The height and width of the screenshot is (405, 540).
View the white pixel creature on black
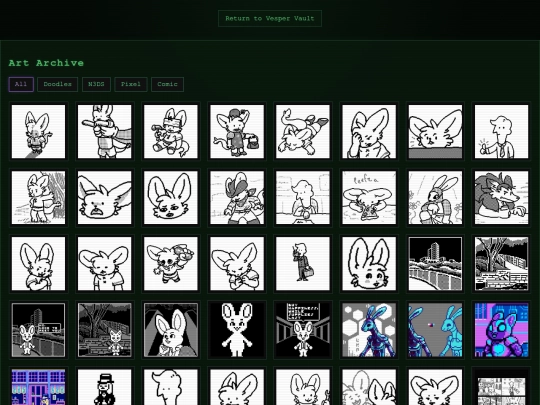[237, 330]
